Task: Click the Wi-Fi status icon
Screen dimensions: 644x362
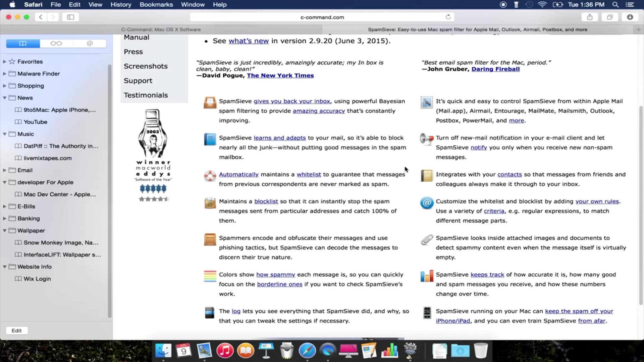Action: point(542,5)
